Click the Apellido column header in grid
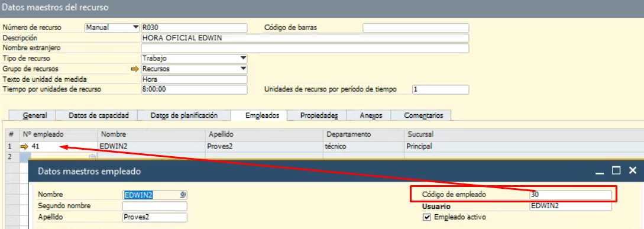Image resolution: width=644 pixels, height=229 pixels. 264,134
